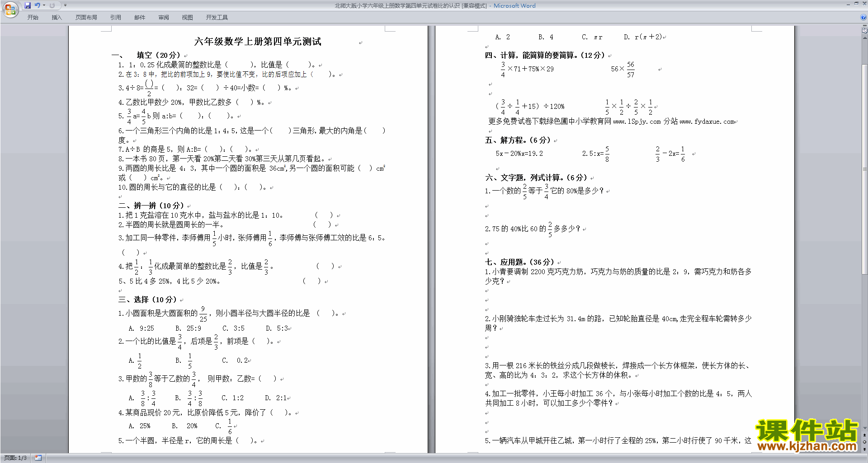Screen dimensions: 868x463
Task: Click the website text www.1Spjy.com
Action: [637, 122]
